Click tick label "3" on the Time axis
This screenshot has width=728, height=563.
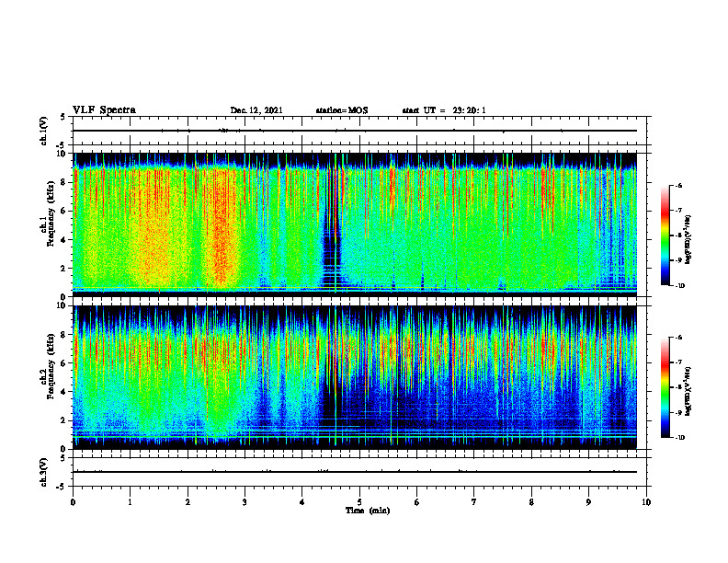245,502
